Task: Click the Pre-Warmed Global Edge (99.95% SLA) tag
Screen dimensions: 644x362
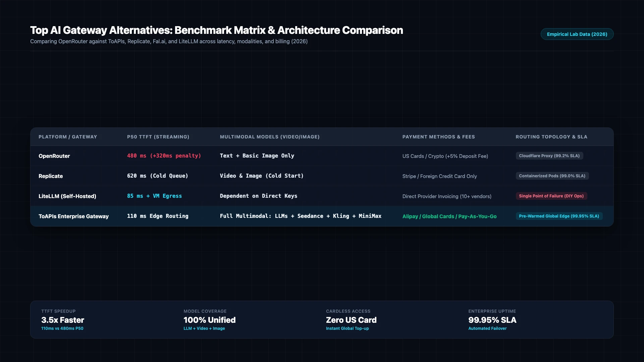Action: [559, 216]
